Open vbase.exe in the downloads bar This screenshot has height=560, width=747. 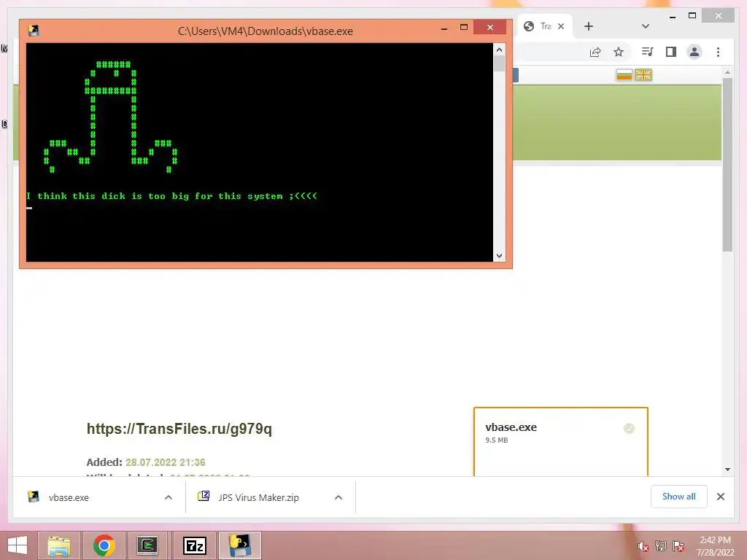[x=69, y=497]
